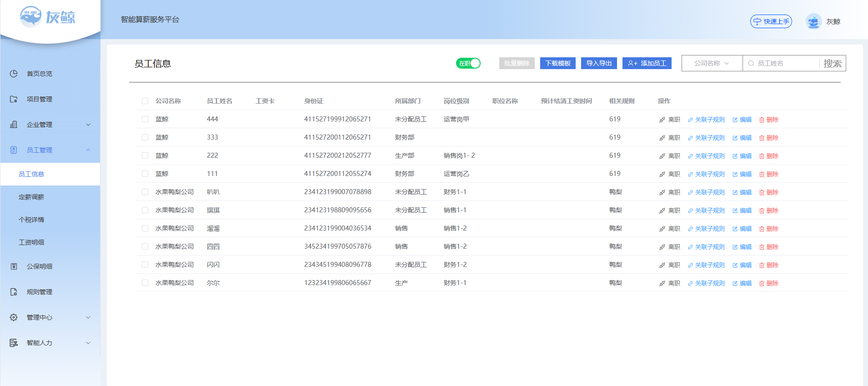Screen dimensions: 868x386
Task: Click the 关联子规则 link icon for employee 四四
Action: pyautogui.click(x=690, y=247)
